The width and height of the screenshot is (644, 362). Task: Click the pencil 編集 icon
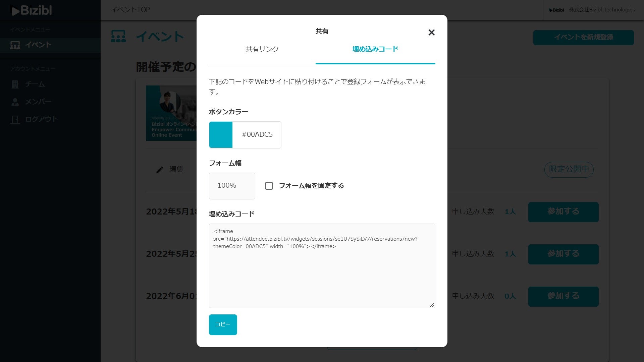coord(160,170)
